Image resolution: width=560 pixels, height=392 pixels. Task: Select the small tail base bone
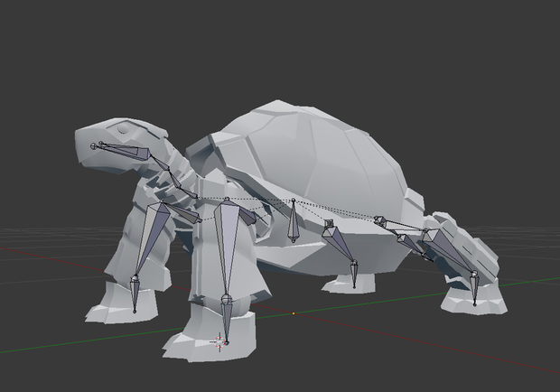381,221
